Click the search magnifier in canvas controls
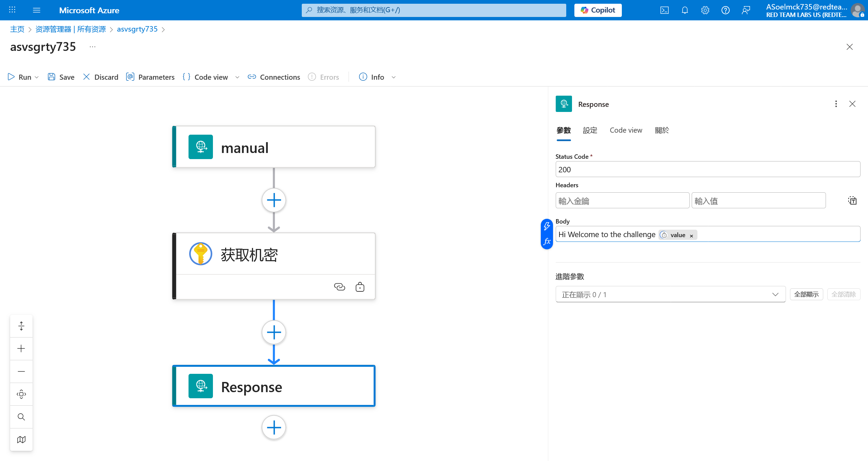Viewport: 868px width, 461px height. pos(21,417)
